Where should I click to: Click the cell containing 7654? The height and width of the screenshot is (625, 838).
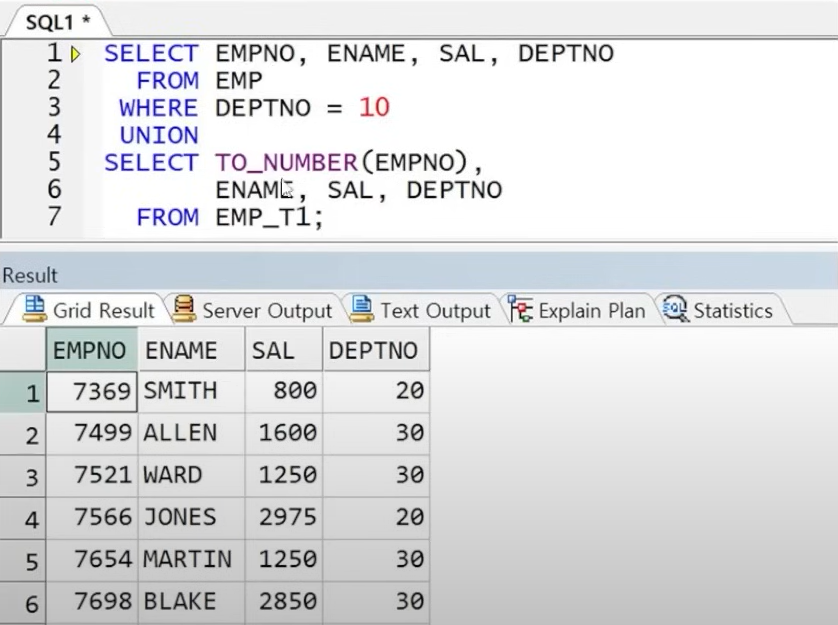tap(92, 561)
